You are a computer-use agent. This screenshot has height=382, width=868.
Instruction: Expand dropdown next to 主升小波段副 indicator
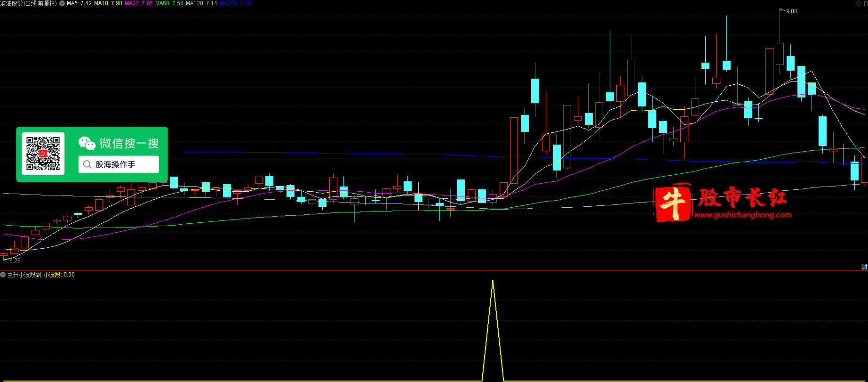tap(3, 275)
